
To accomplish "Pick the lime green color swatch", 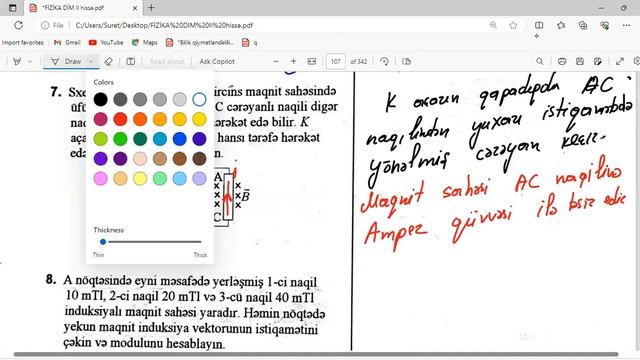I will pyautogui.click(x=100, y=139).
